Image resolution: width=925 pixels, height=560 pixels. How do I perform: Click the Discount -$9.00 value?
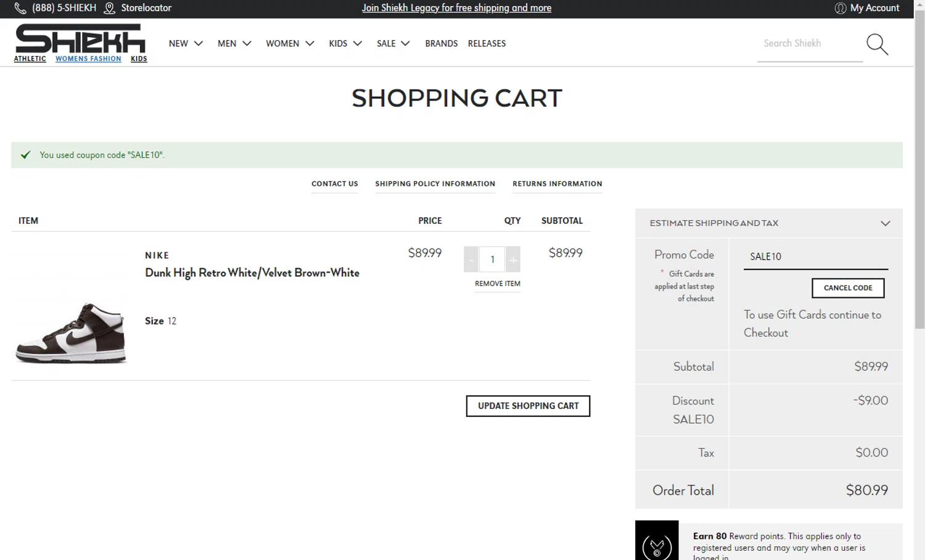click(x=870, y=401)
